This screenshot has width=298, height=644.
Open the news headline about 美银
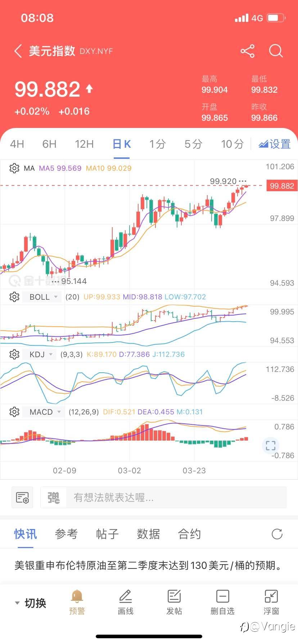point(148,565)
